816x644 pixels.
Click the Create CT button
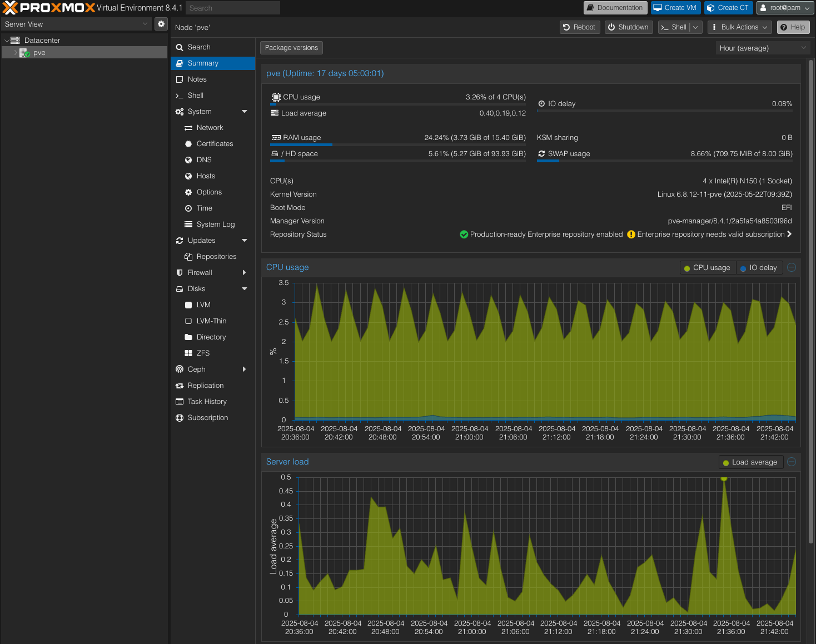pyautogui.click(x=728, y=8)
